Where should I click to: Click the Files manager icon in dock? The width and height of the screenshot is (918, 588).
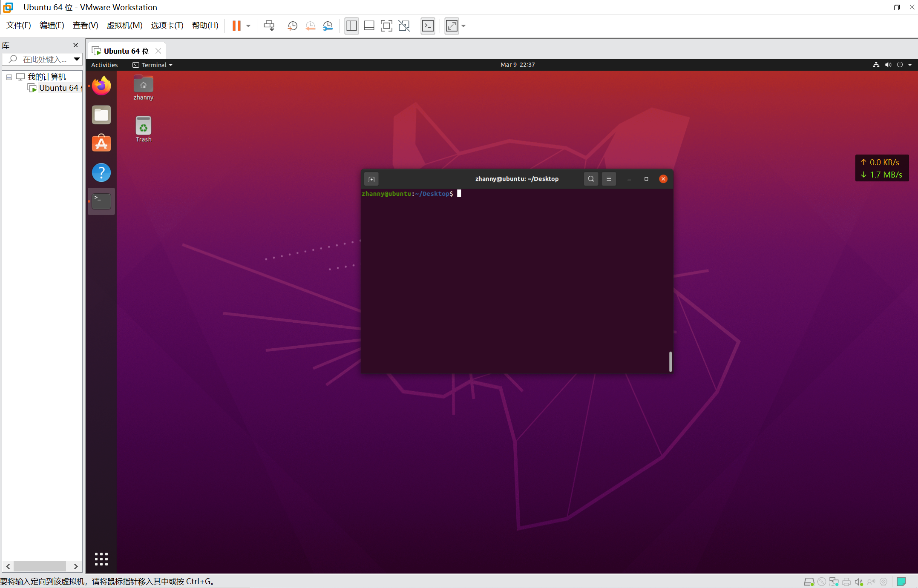coord(102,115)
